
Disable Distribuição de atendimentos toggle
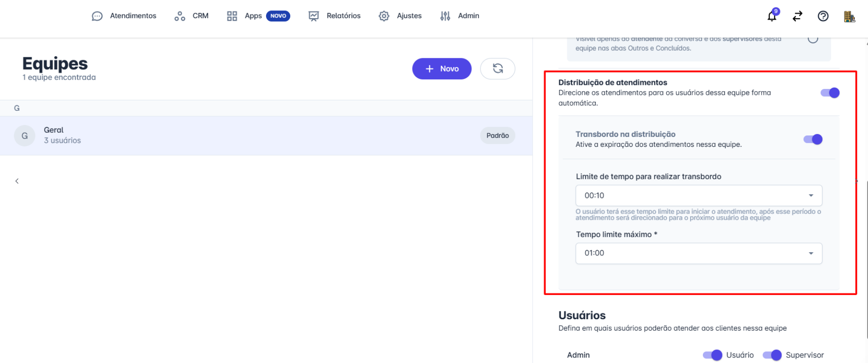[x=830, y=93]
